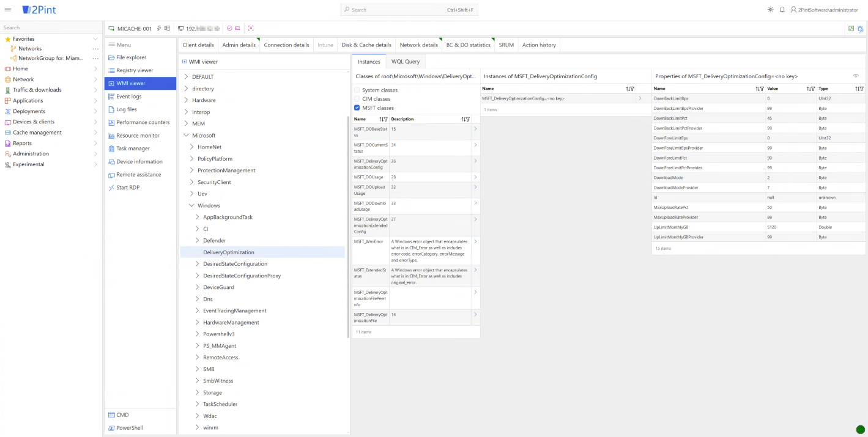Switch to Client details tab
The width and height of the screenshot is (868, 437).
point(198,45)
